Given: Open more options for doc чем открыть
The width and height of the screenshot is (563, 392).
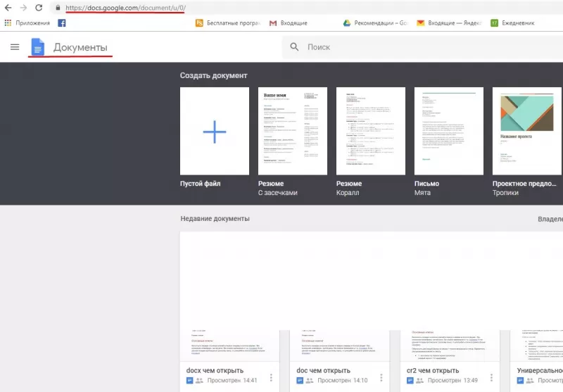Looking at the screenshot, I should (381, 377).
